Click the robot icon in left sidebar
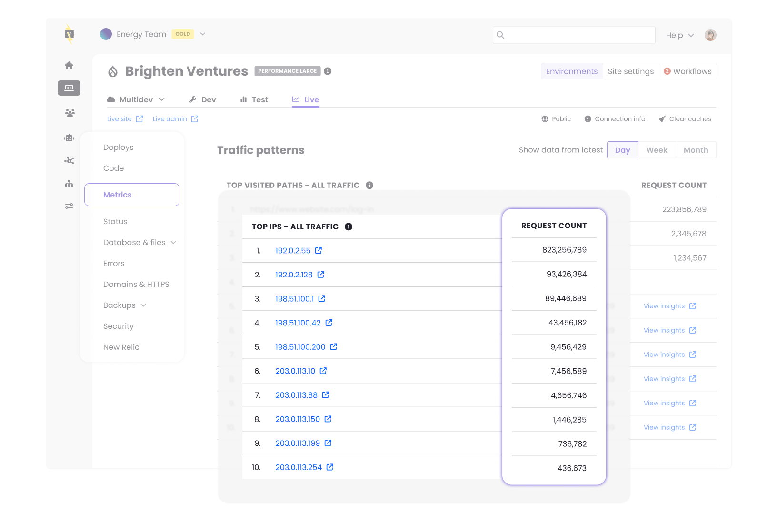Image resolution: width=777 pixels, height=532 pixels. click(69, 138)
